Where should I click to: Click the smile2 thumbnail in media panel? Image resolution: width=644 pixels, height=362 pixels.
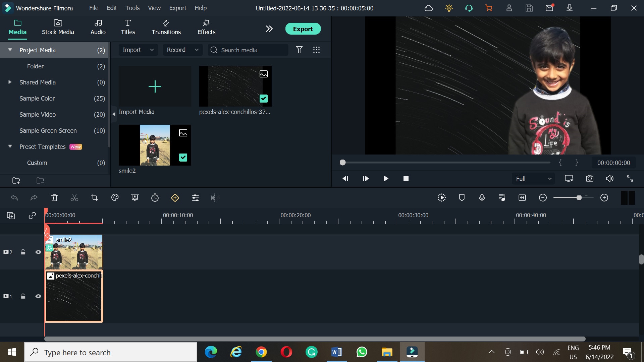pos(154,145)
